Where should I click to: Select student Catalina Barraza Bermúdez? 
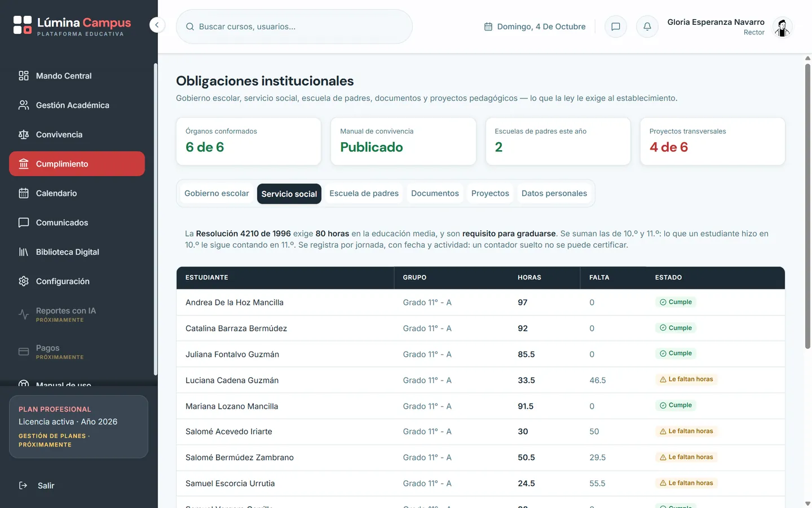(236, 329)
